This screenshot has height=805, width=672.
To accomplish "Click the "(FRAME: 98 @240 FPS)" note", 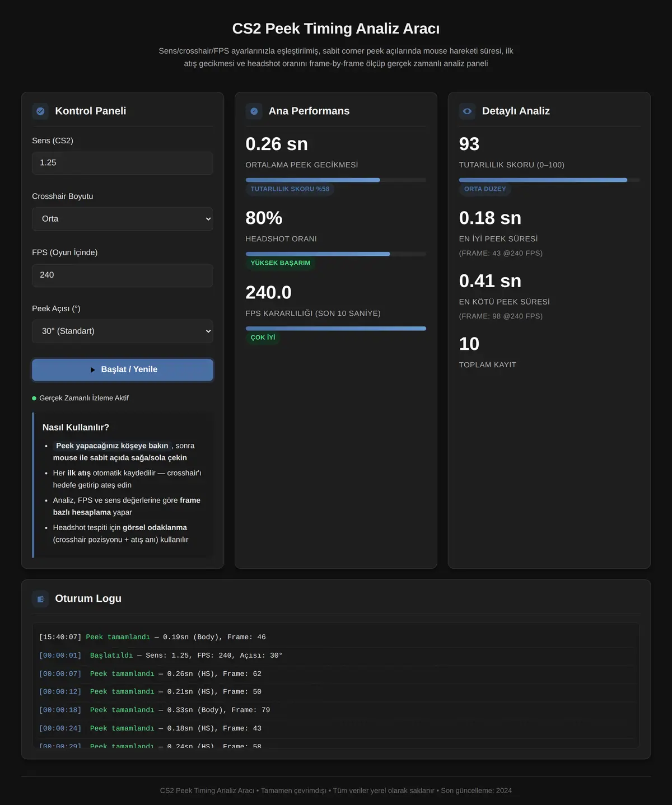I will pos(501,316).
